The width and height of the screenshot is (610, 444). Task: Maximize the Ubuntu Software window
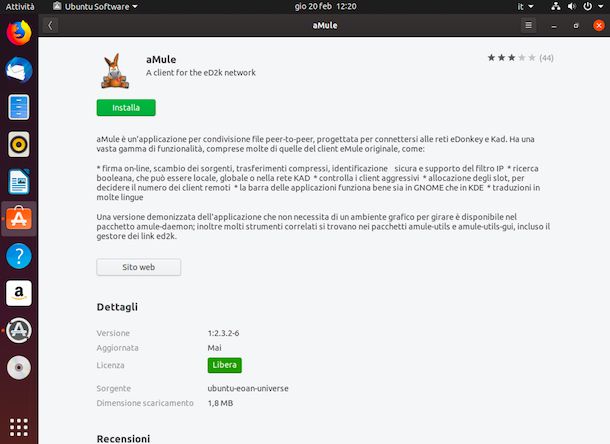point(576,26)
